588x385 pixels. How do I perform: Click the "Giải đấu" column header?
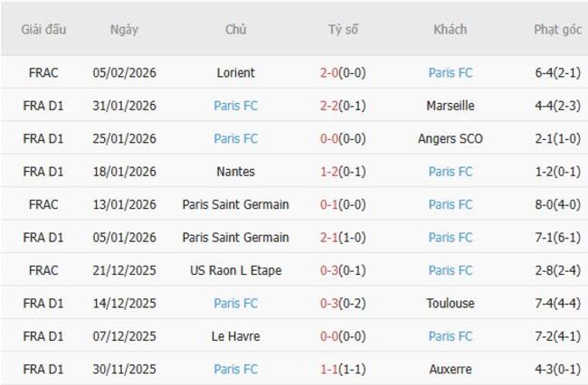point(43,30)
